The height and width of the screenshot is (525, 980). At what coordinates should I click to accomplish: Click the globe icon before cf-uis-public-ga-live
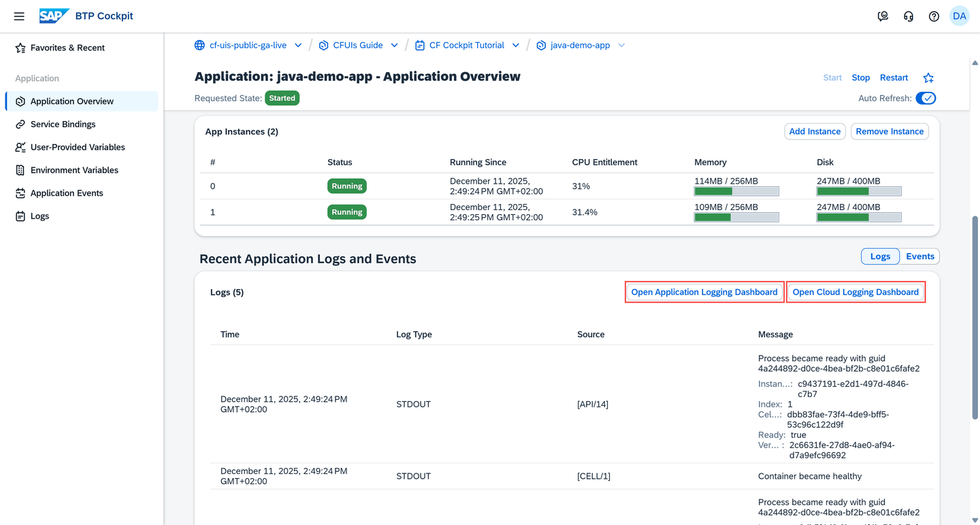[x=199, y=46]
